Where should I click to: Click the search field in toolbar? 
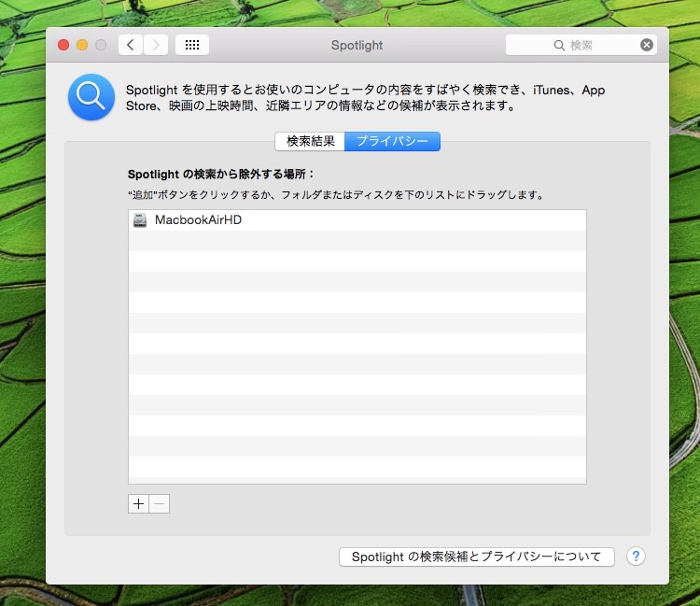pos(581,45)
